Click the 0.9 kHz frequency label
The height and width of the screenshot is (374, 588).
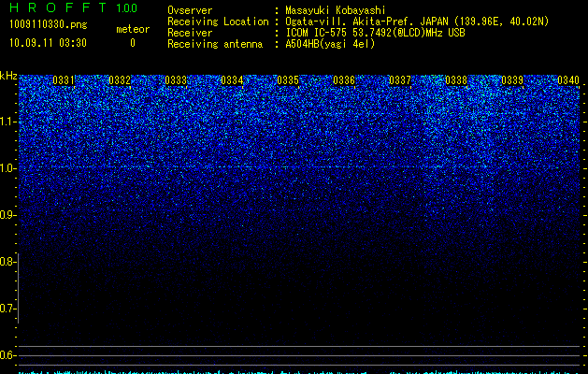point(7,215)
